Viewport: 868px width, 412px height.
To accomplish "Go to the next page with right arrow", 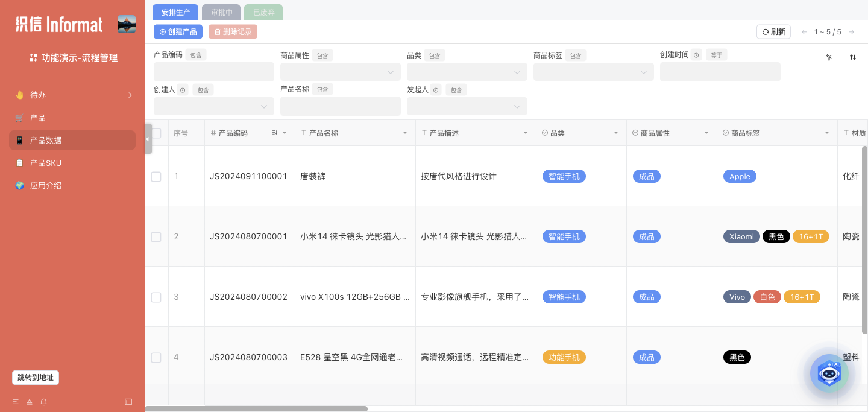I will coord(852,32).
